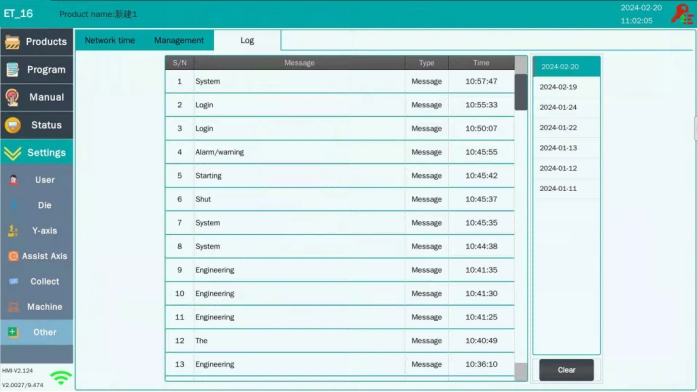Open the Machine settings icon
Screen dimensions: 697x392
click(x=13, y=307)
